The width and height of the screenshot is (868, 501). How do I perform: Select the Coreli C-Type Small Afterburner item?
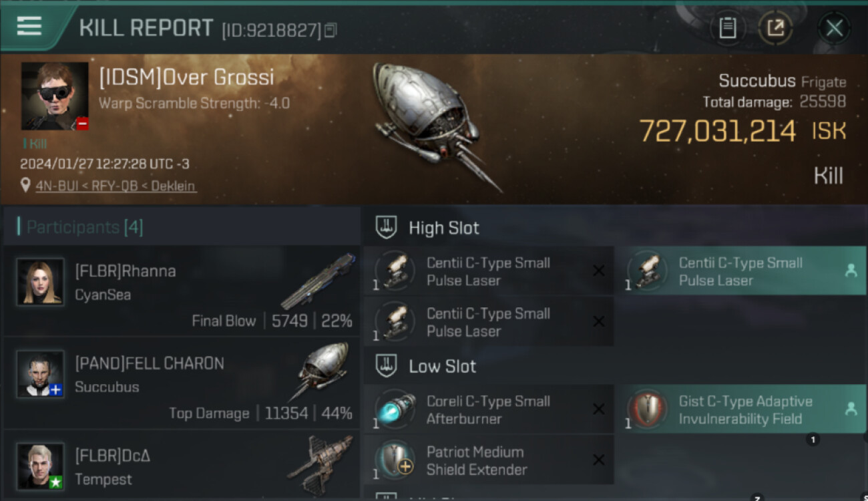tap(489, 409)
